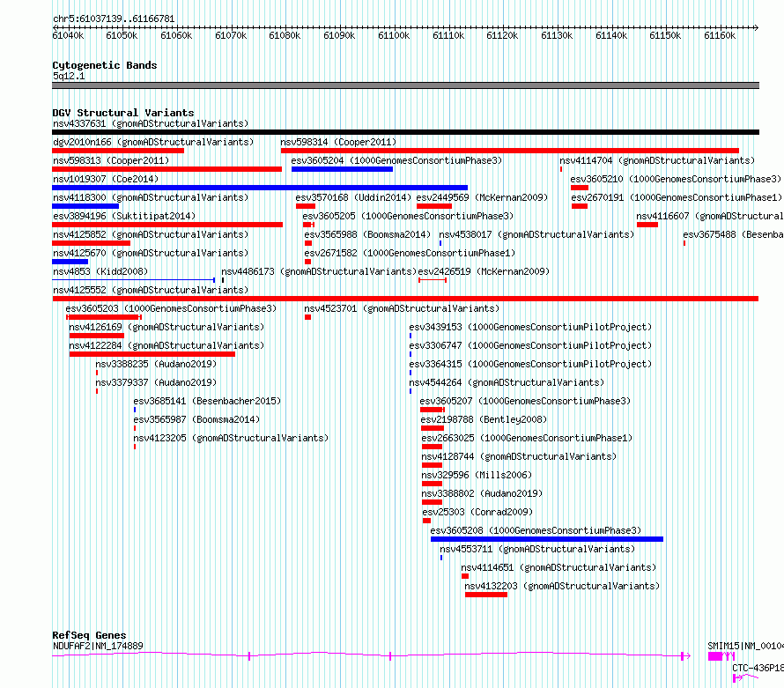
Task: Click nsv4538017 variant label
Action: (x=536, y=234)
